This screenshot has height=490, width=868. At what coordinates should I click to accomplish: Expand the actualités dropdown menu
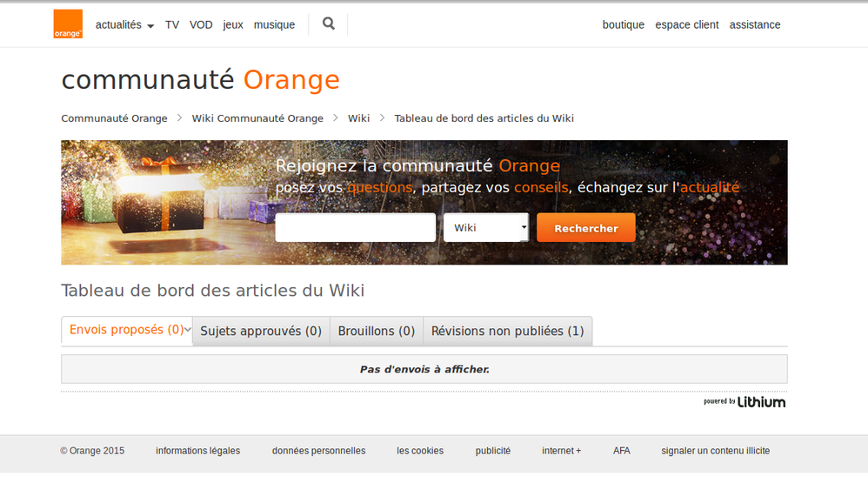124,25
